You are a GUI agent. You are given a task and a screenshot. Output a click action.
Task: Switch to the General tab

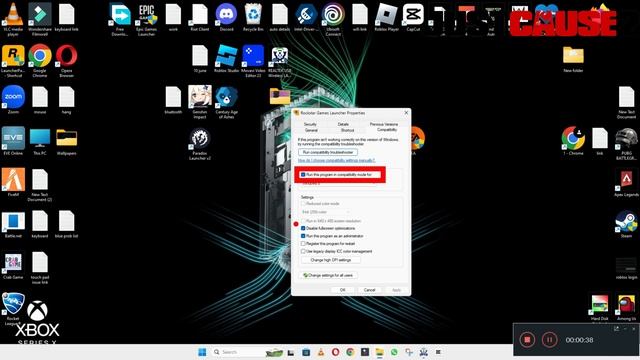(x=311, y=130)
